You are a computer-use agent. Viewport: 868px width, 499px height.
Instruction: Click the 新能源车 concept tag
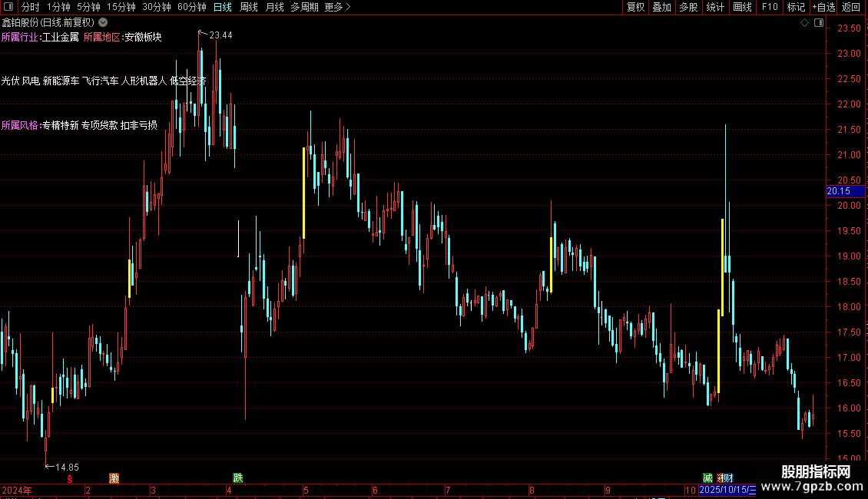[61, 81]
